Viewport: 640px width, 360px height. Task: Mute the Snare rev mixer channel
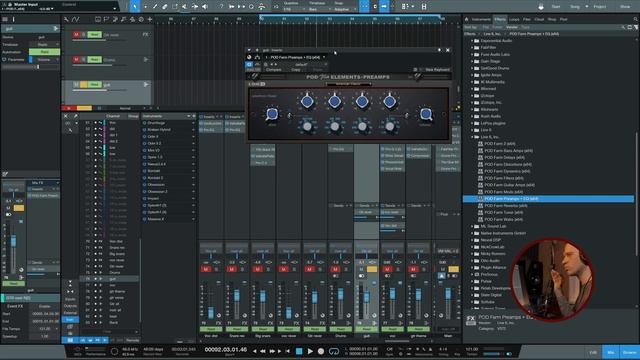tap(231, 269)
